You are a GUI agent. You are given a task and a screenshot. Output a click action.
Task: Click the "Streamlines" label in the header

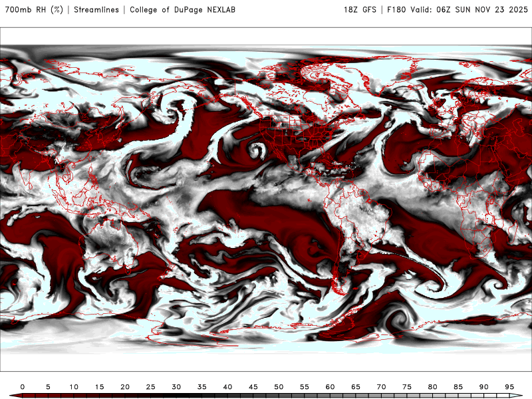(x=96, y=9)
